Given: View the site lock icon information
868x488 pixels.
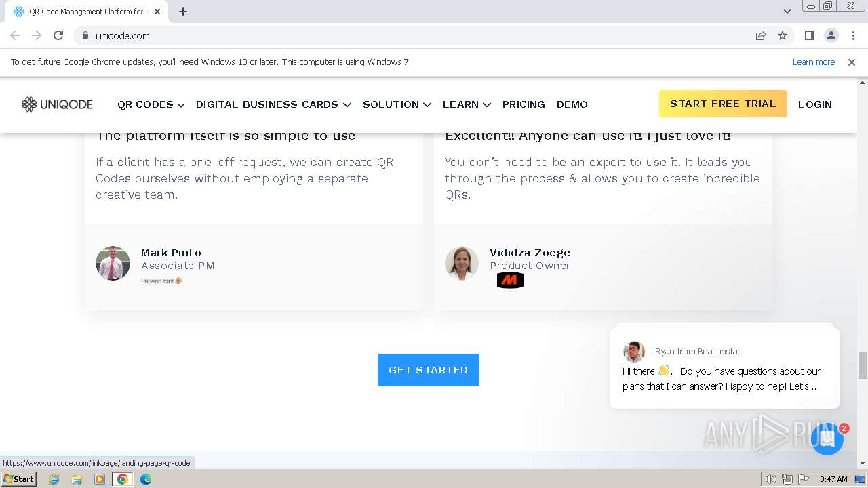Looking at the screenshot, I should tap(85, 35).
